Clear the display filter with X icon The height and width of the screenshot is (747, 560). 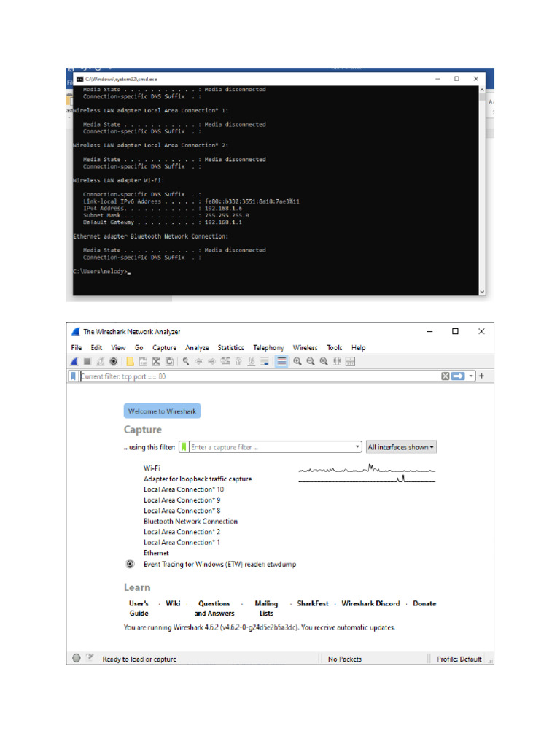446,376
